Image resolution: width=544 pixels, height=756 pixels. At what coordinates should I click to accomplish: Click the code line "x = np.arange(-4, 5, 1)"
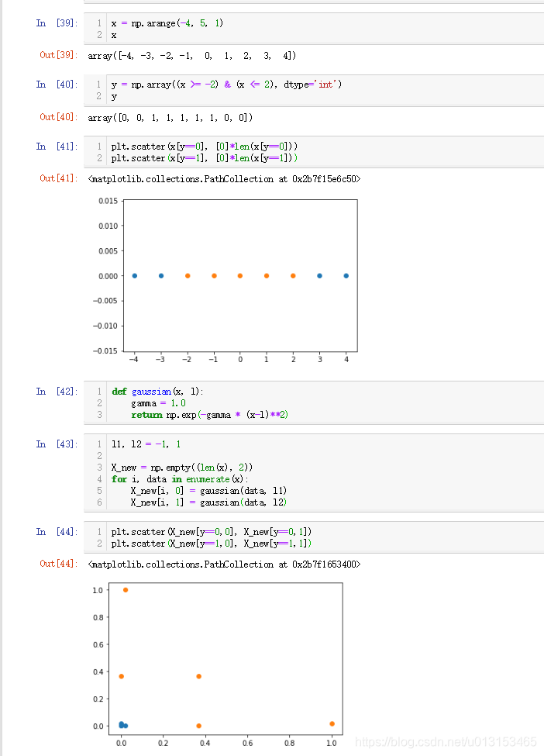(167, 23)
